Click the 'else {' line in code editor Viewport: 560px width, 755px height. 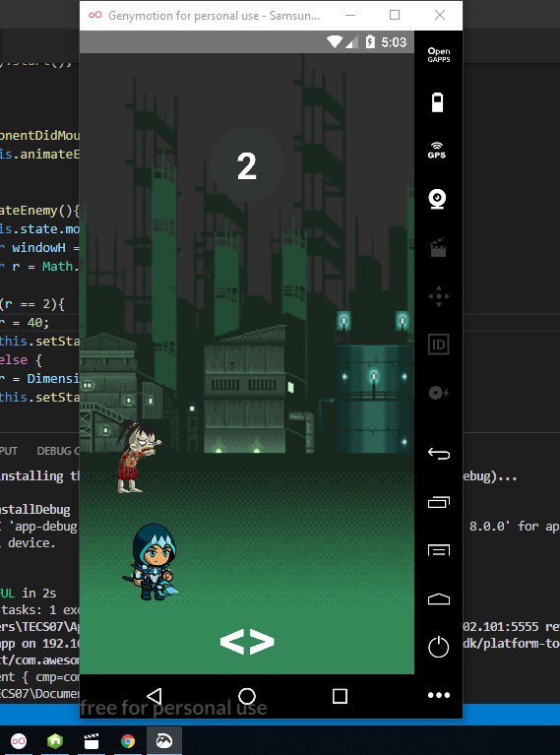click(x=21, y=359)
